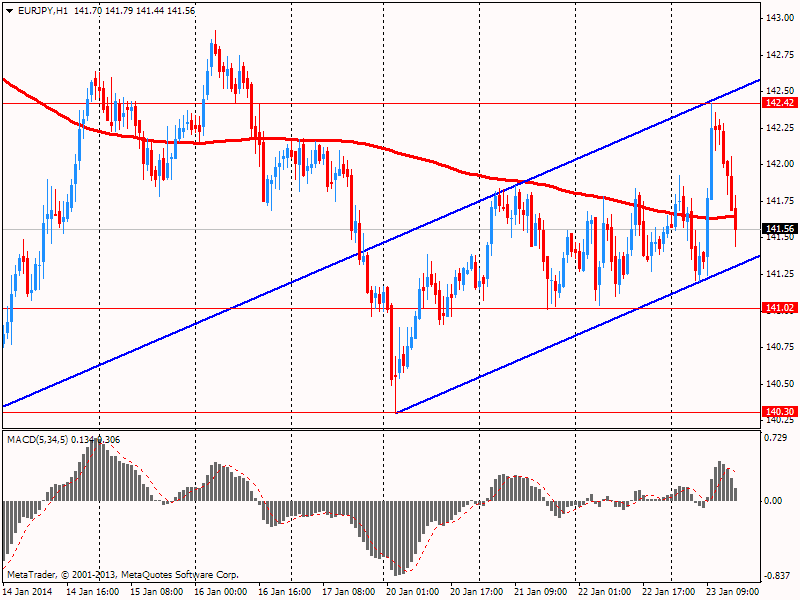The image size is (800, 600).
Task: Click the current price 141.56 label
Action: click(780, 229)
